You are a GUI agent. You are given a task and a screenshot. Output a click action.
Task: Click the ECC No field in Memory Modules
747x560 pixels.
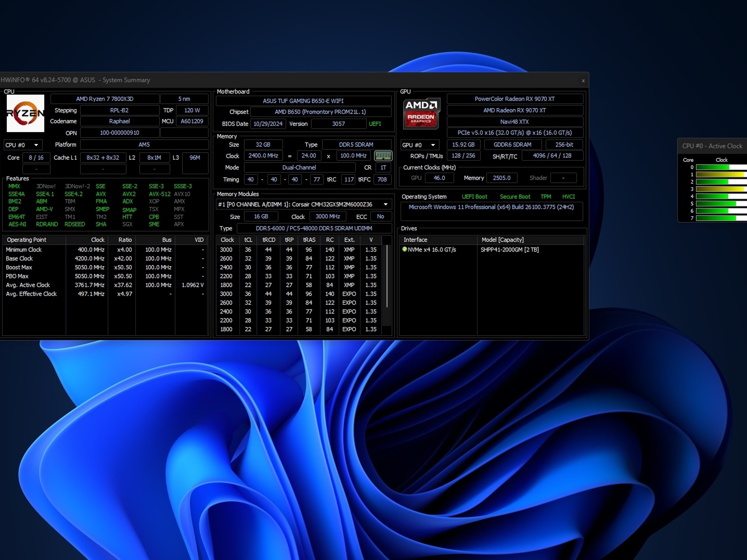click(x=380, y=216)
